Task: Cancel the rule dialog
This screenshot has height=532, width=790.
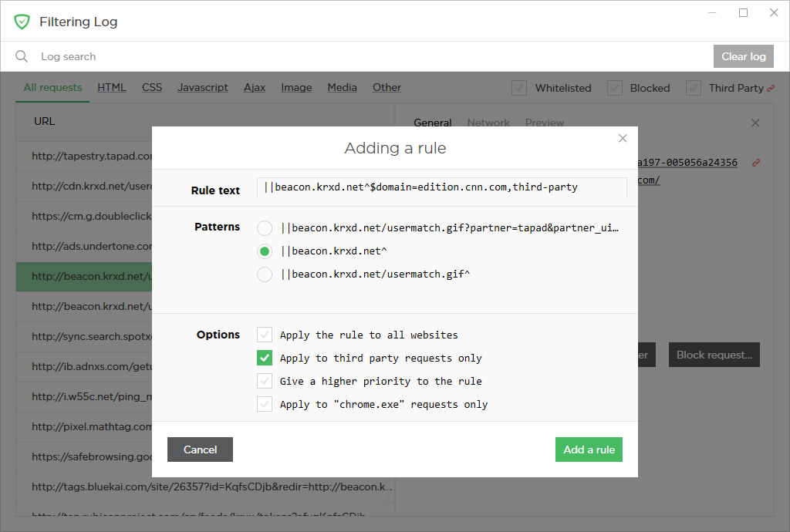Action: [200, 450]
